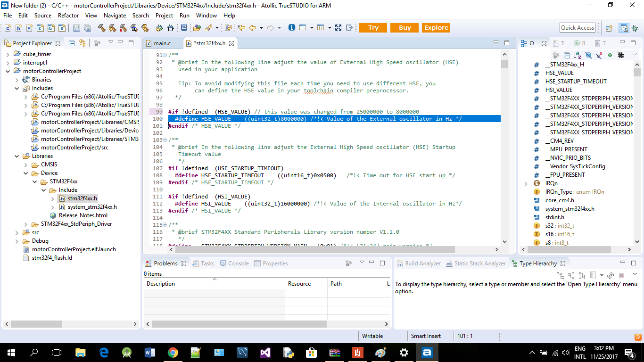Switch to the C/C++ perspective icon
The width and height of the screenshot is (644, 362).
click(x=624, y=28)
